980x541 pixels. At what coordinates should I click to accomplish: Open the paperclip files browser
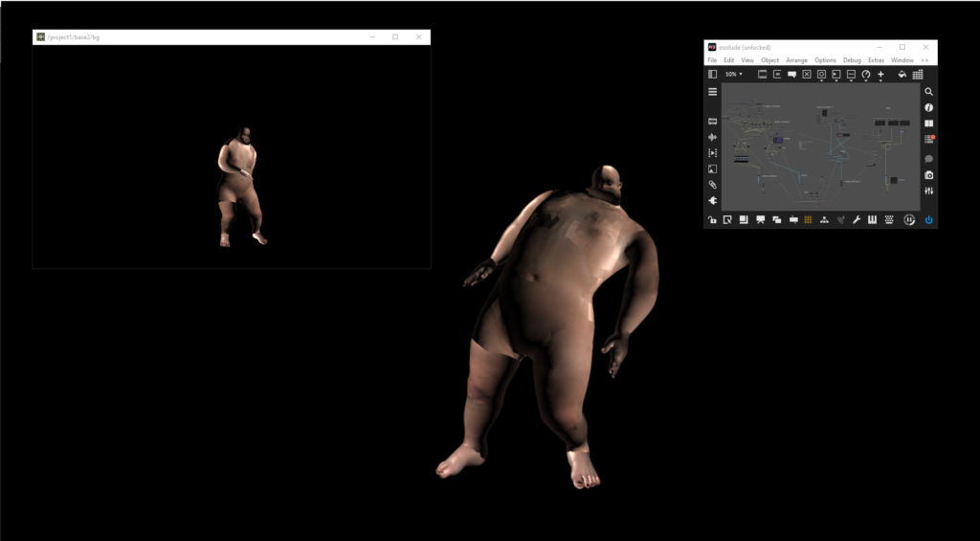click(712, 185)
